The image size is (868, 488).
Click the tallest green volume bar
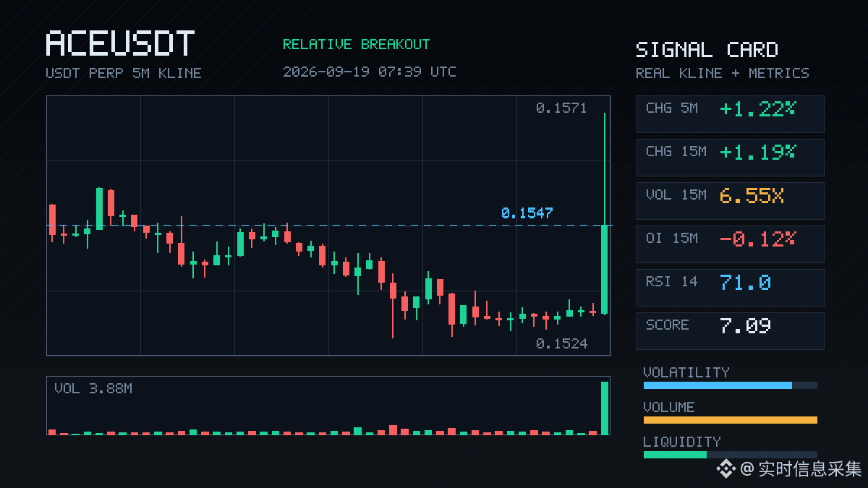[605, 408]
